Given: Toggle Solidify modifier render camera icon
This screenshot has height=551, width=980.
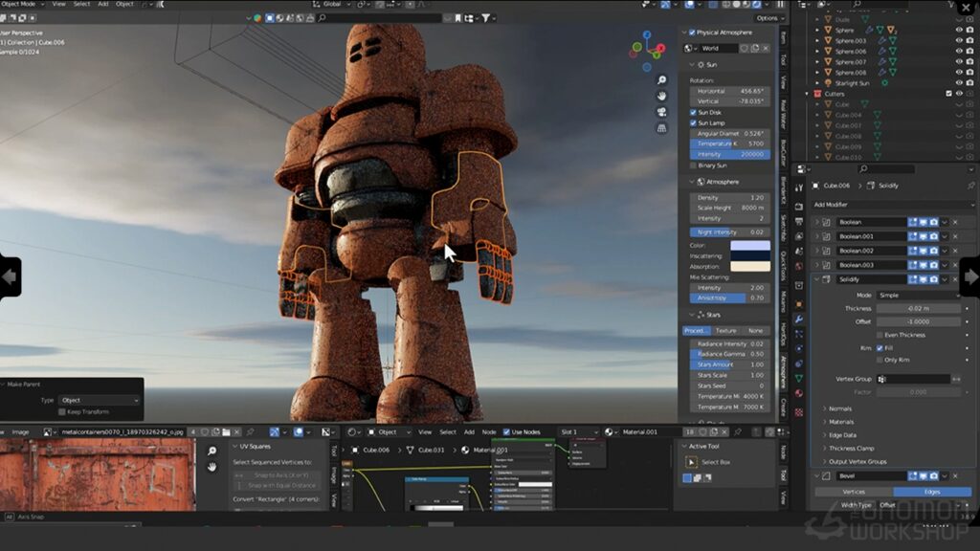Looking at the screenshot, I should 934,279.
